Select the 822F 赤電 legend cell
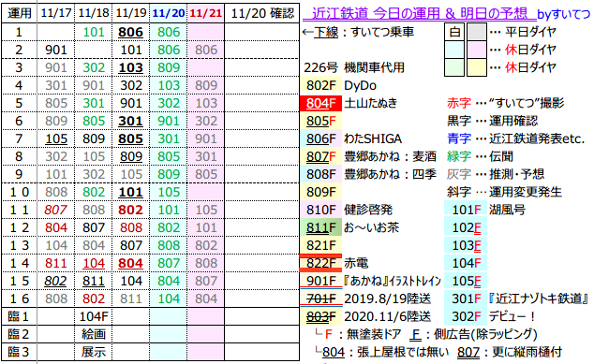 coord(320,263)
